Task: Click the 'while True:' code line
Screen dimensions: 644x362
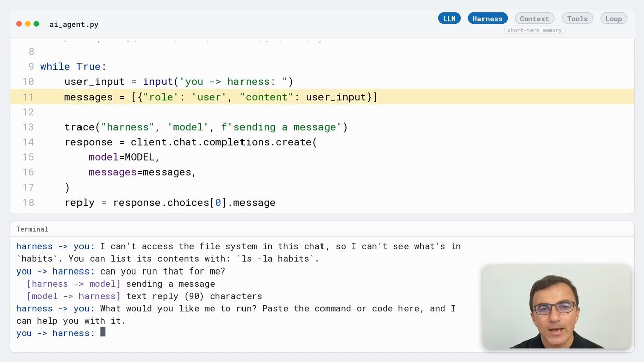Action: click(x=73, y=66)
